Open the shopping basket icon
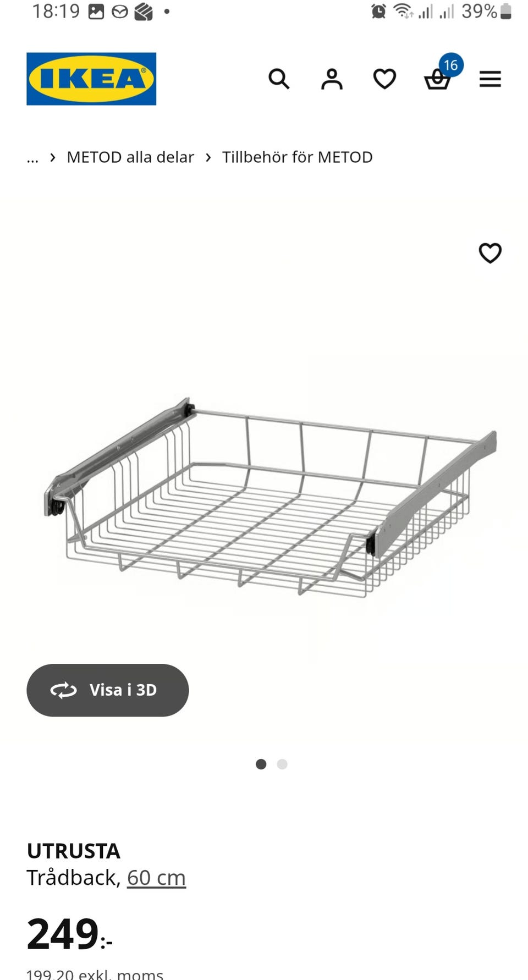The width and height of the screenshot is (528, 980). tap(437, 80)
